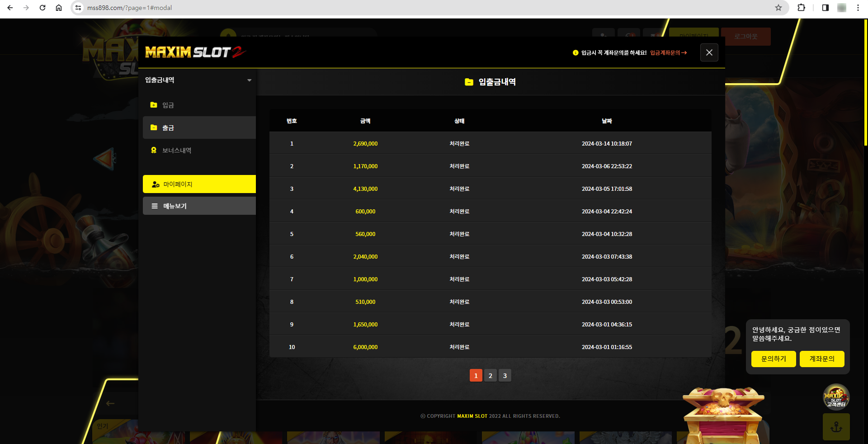Open the 입금계좌문의 link in modal header

pos(669,53)
